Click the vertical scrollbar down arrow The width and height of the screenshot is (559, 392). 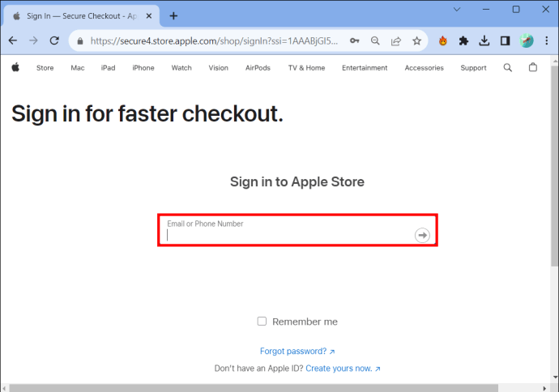[555, 377]
